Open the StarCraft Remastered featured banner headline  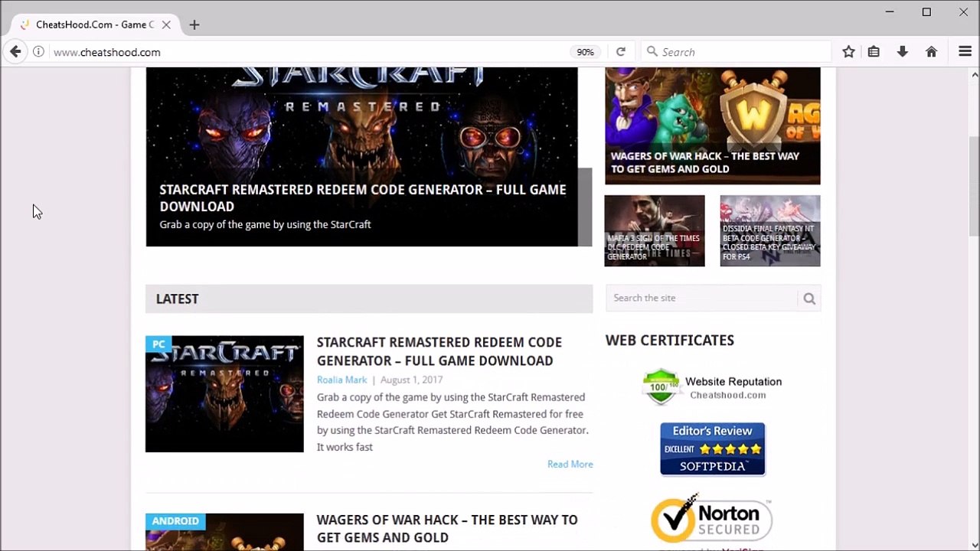(363, 198)
